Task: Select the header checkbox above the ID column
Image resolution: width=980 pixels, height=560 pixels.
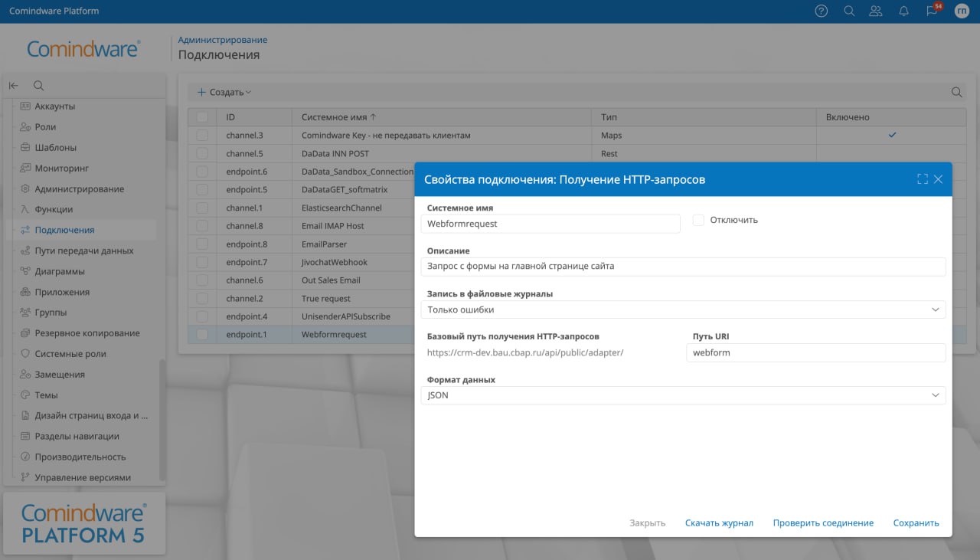Action: click(202, 116)
